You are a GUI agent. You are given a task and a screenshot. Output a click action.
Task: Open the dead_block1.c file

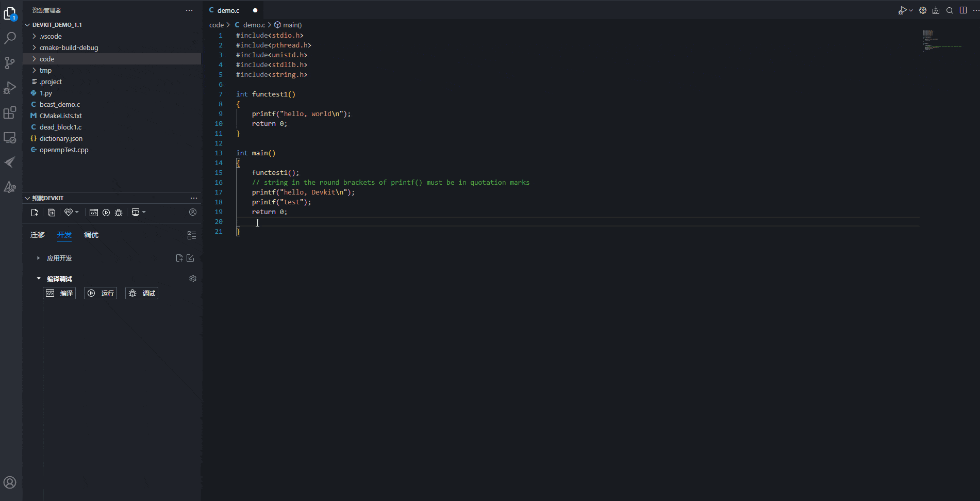[112, 127]
